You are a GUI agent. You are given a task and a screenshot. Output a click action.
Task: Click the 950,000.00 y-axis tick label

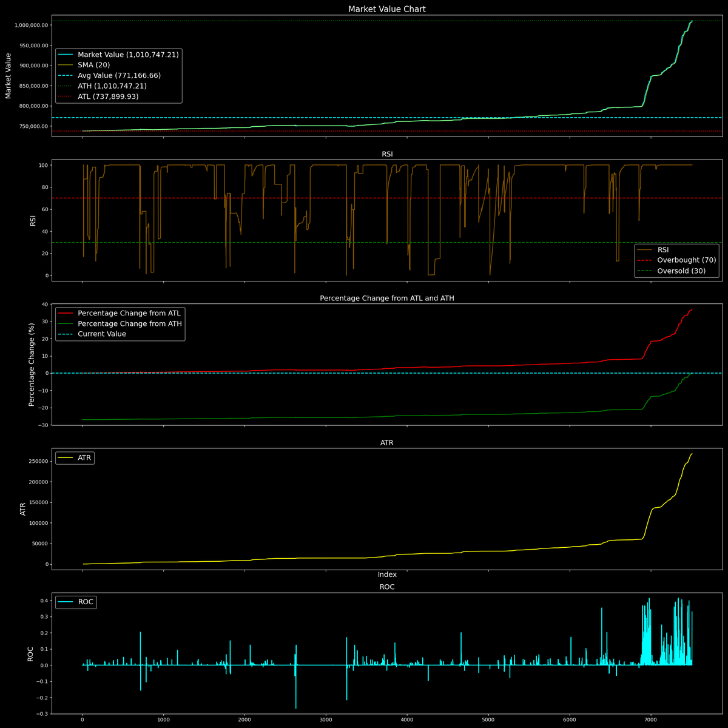pos(33,45)
